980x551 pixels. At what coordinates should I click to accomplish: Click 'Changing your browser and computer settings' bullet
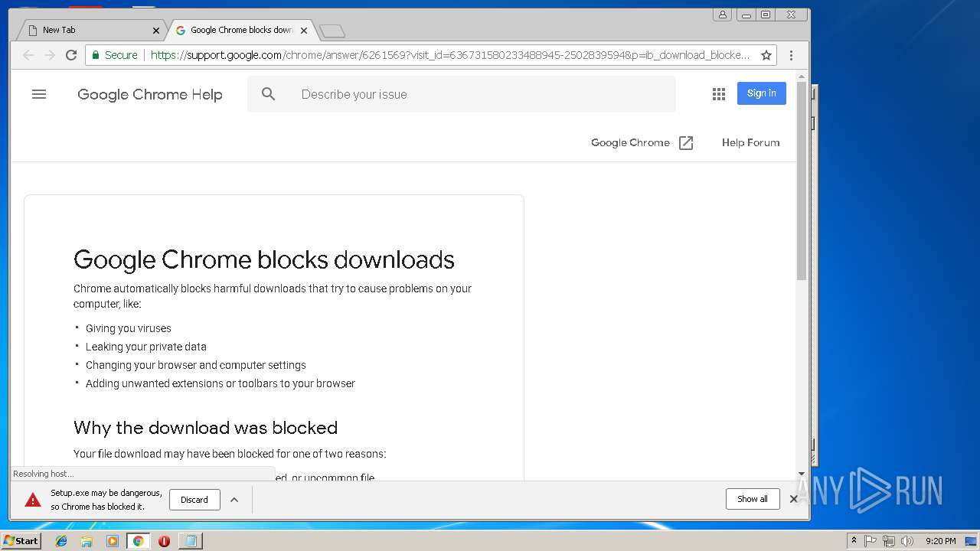[196, 365]
